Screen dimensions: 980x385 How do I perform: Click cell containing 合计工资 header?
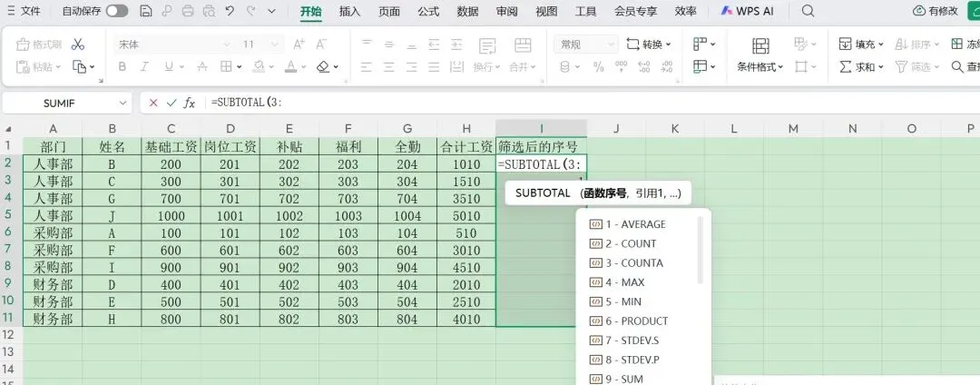(x=466, y=147)
